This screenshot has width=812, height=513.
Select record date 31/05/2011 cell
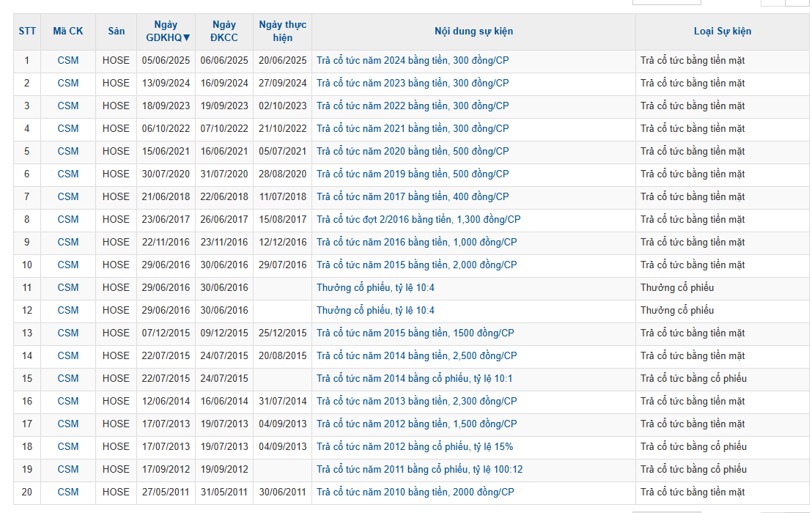pyautogui.click(x=224, y=492)
